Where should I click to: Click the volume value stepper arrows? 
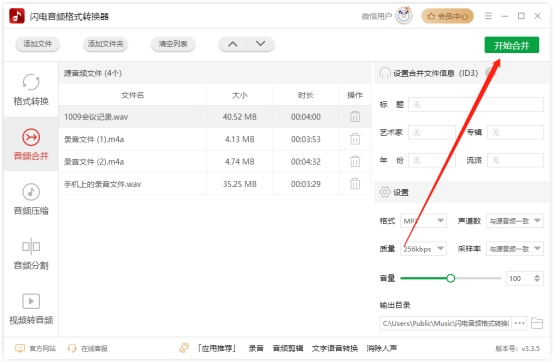[x=537, y=278]
